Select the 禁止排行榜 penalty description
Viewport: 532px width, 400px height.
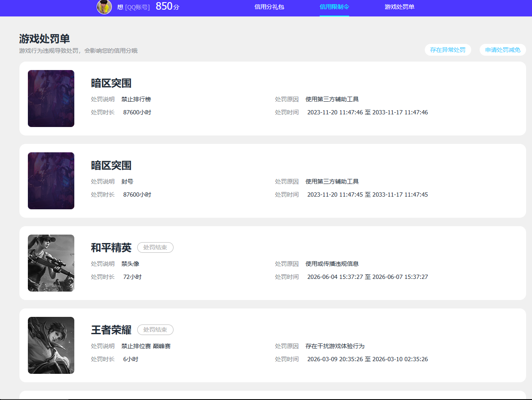coord(136,100)
